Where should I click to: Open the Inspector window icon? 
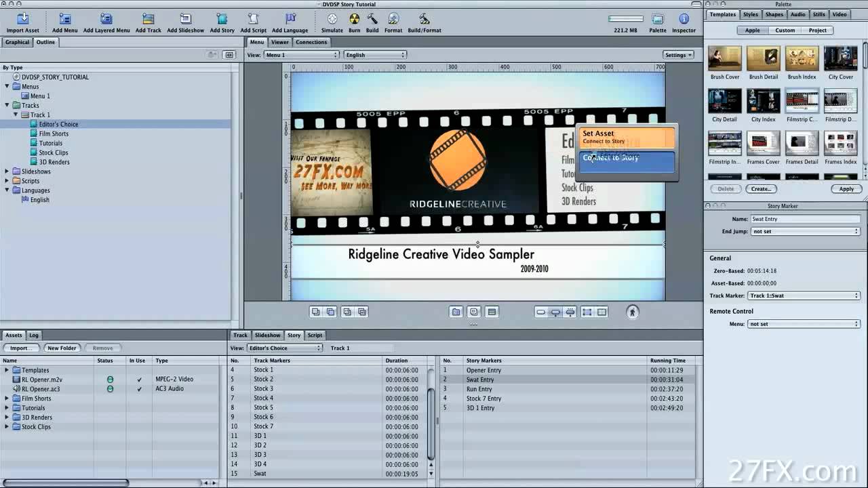[684, 19]
